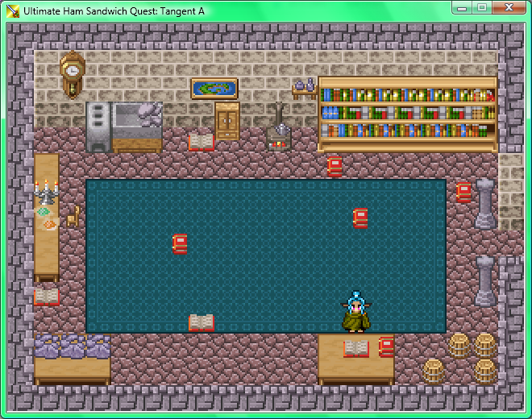Click the candelabra on the left table

tap(47, 192)
